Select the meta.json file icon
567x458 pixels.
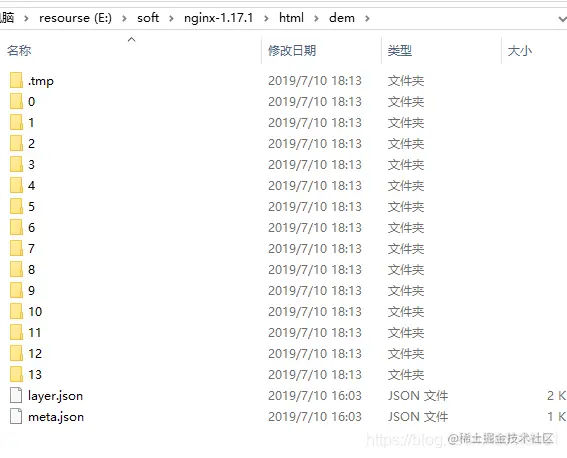(16, 416)
